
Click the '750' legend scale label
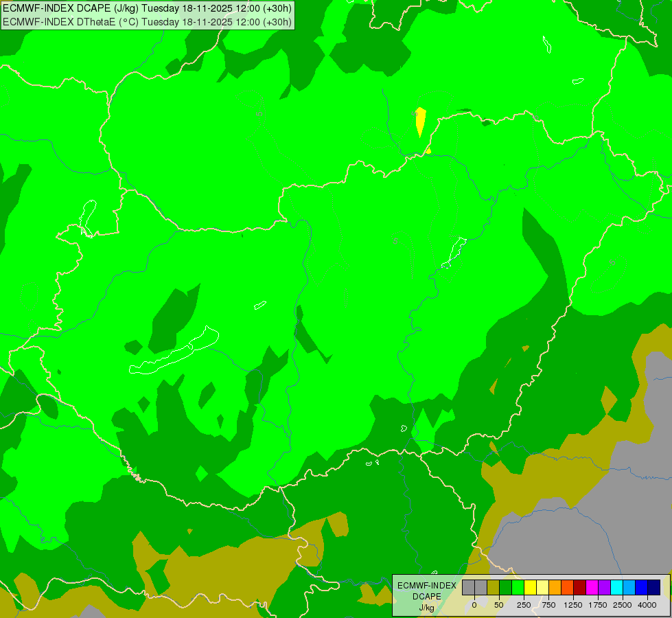point(548,605)
